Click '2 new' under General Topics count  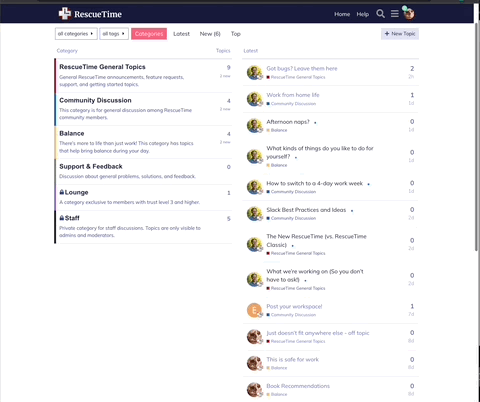point(225,76)
